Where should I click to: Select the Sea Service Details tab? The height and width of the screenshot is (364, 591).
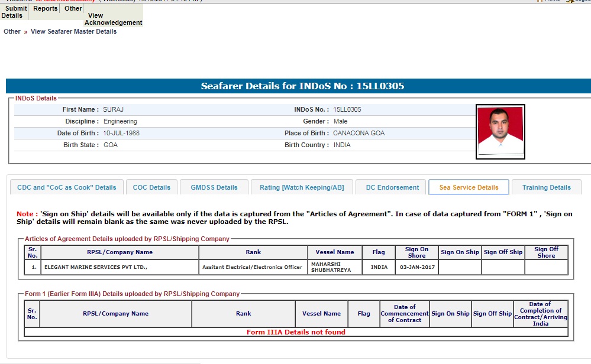pos(469,187)
